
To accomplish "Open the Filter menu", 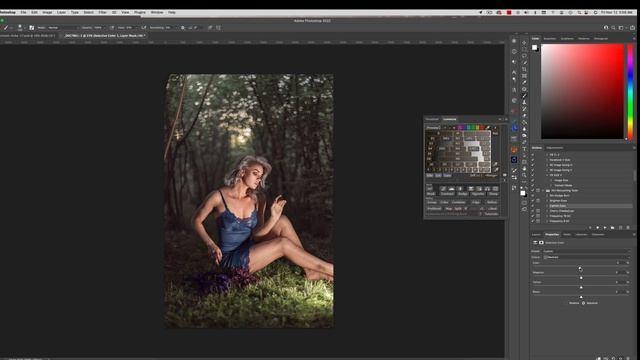I will pyautogui.click(x=102, y=12).
